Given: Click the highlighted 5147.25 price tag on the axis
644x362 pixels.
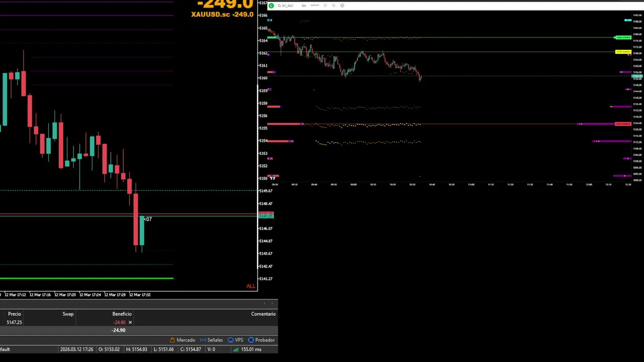Looking at the screenshot, I should [266, 215].
